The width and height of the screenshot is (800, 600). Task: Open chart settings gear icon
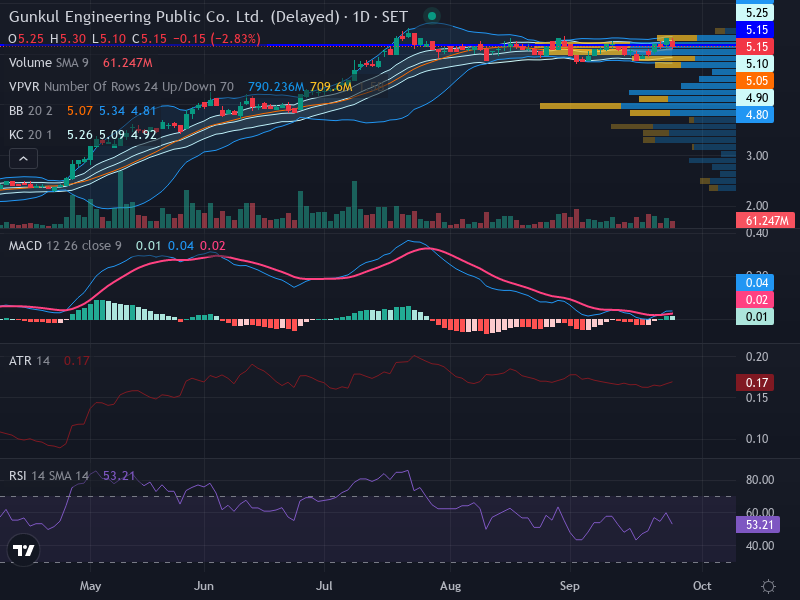(x=768, y=586)
